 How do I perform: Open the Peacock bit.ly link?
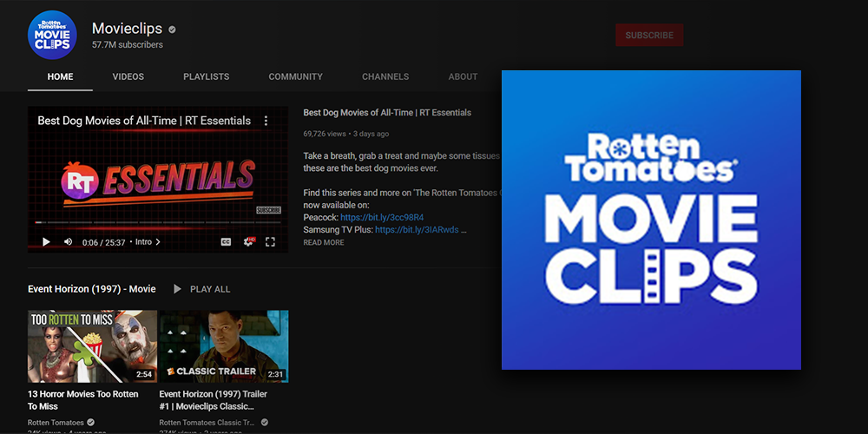382,218
